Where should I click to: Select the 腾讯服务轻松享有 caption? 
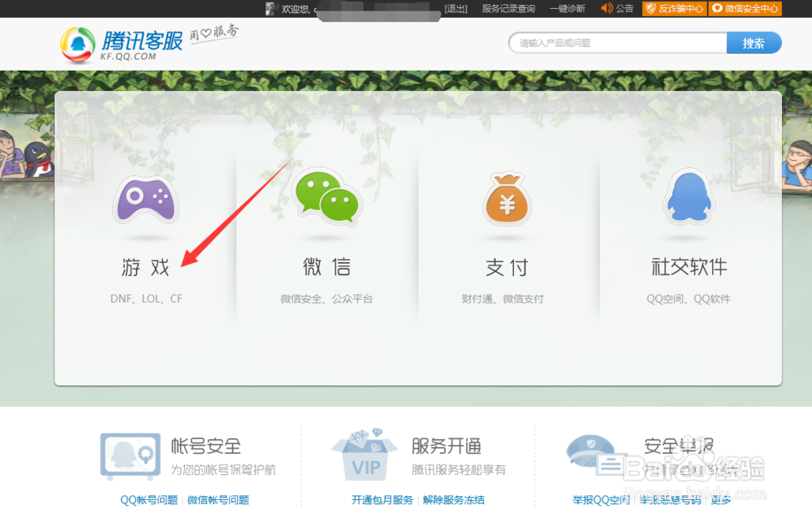coord(459,470)
